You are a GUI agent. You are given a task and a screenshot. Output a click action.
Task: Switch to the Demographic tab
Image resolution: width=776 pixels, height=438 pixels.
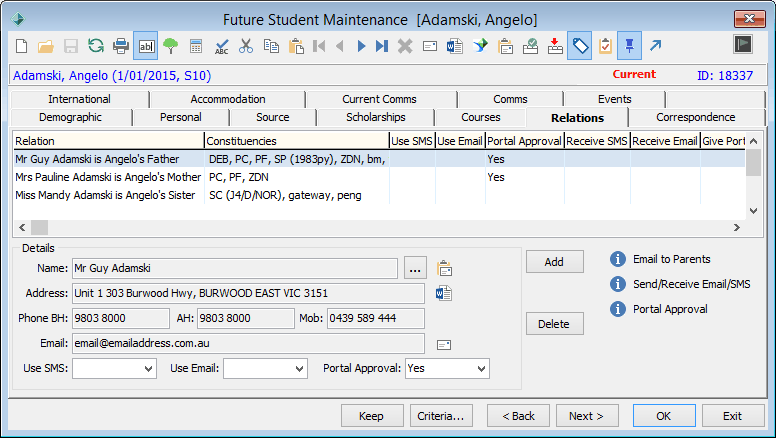click(70, 117)
